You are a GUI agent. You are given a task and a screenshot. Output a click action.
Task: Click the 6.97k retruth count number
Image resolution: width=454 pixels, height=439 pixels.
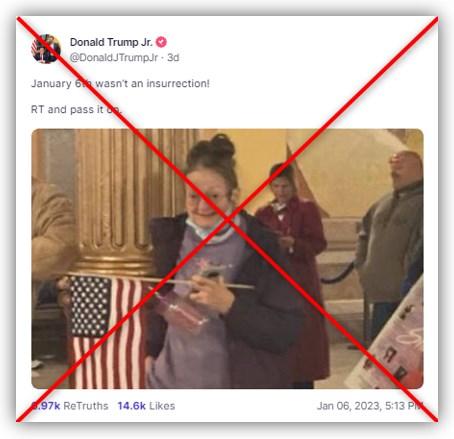(46, 406)
